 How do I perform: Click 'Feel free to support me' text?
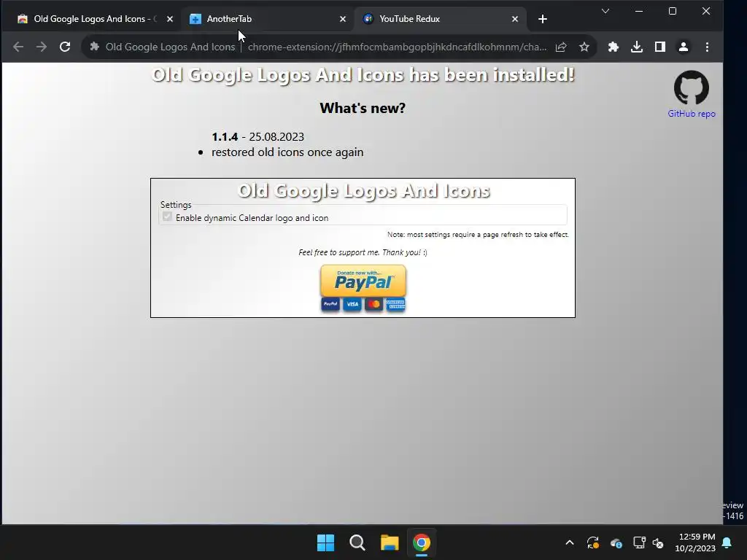(x=363, y=252)
